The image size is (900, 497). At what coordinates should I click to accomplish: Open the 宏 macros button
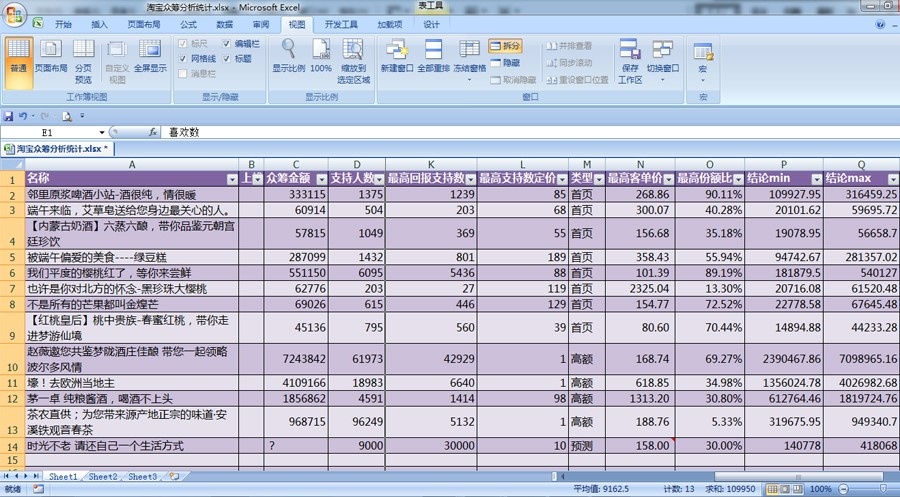[x=703, y=61]
